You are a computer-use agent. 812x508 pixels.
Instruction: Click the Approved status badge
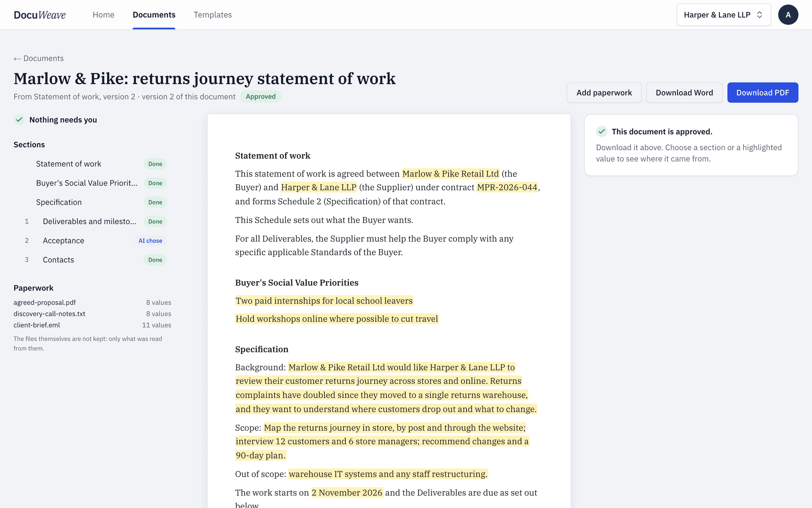coord(261,97)
